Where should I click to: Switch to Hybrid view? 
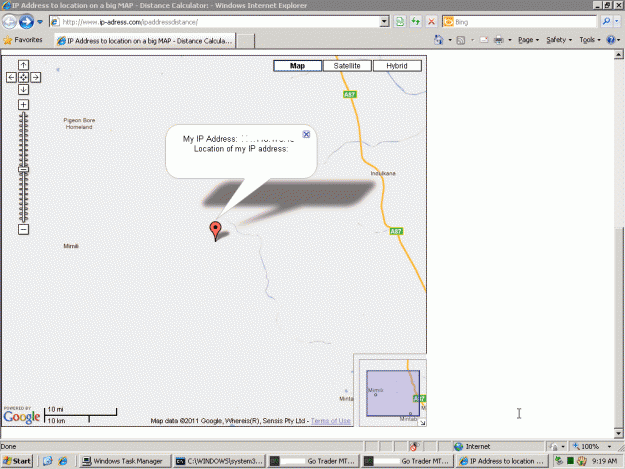pyautogui.click(x=397, y=66)
